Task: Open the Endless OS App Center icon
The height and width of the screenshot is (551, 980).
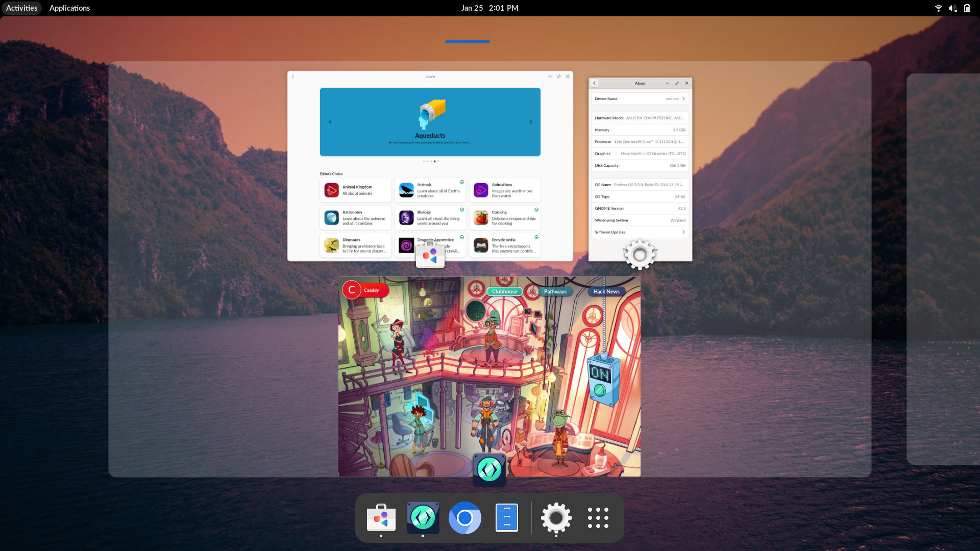Action: pyautogui.click(x=380, y=517)
